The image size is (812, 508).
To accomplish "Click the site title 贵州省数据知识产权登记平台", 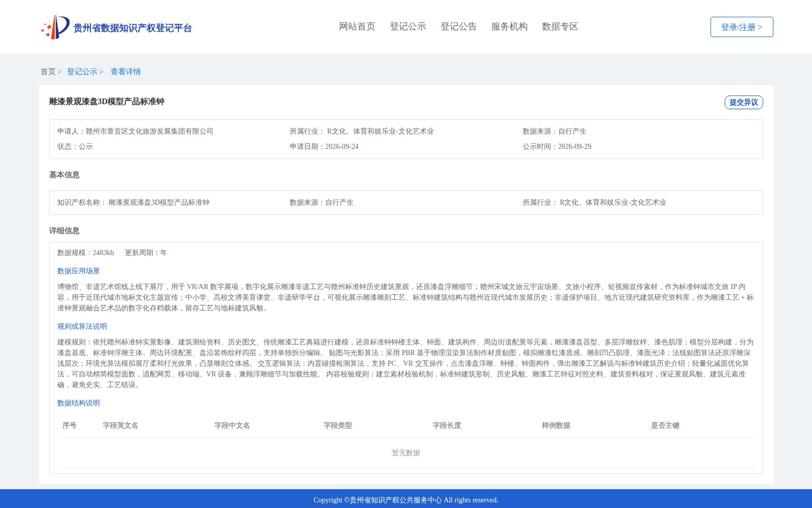I will click(x=132, y=28).
